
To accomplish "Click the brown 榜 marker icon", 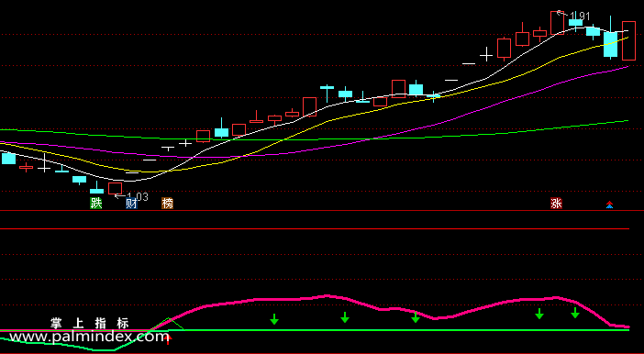I will pyautogui.click(x=167, y=203).
